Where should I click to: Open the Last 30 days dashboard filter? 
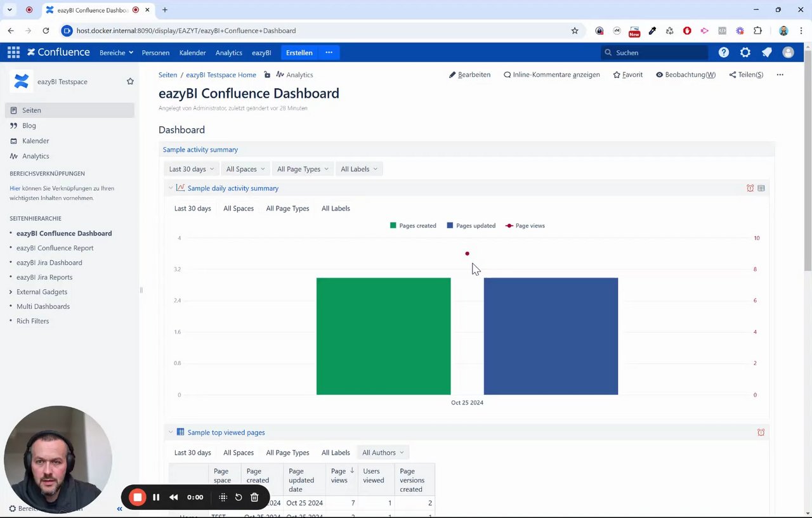pyautogui.click(x=192, y=169)
